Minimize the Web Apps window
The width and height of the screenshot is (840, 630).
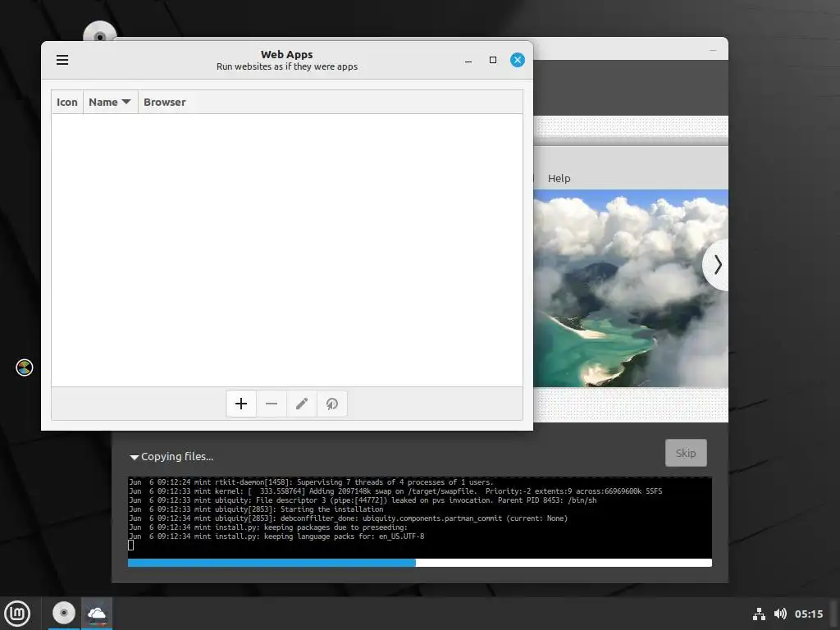click(x=468, y=60)
